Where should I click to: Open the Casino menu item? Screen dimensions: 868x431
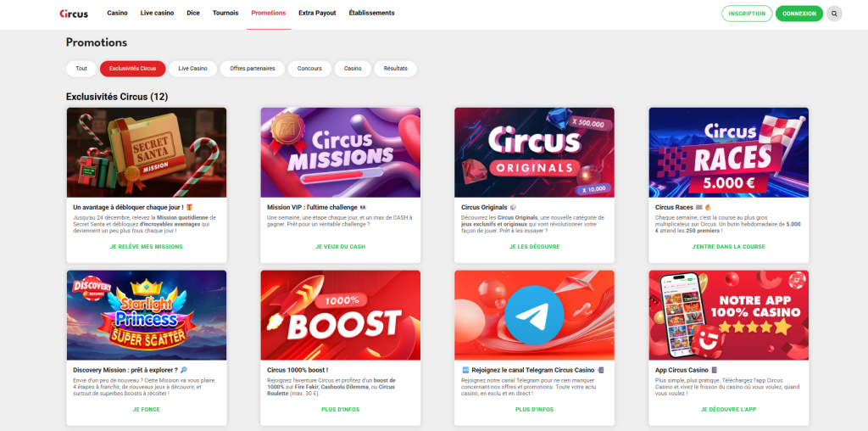pos(117,13)
